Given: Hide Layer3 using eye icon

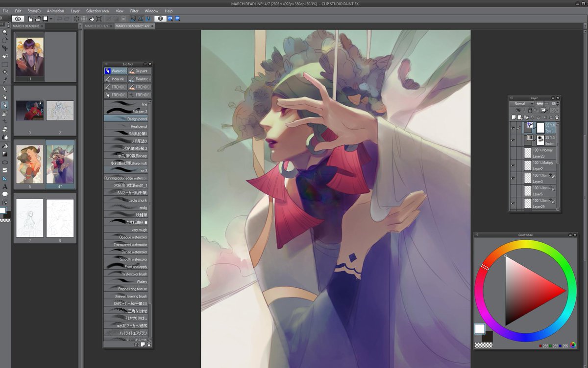Looking at the screenshot, I should point(513,178).
